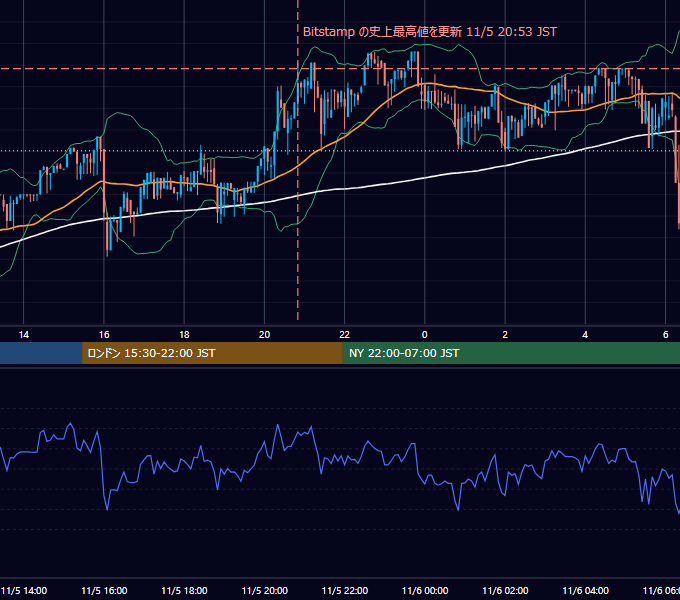Click hour label 4 on price chart axis
Screen dimensions: 680x600
pos(585,335)
